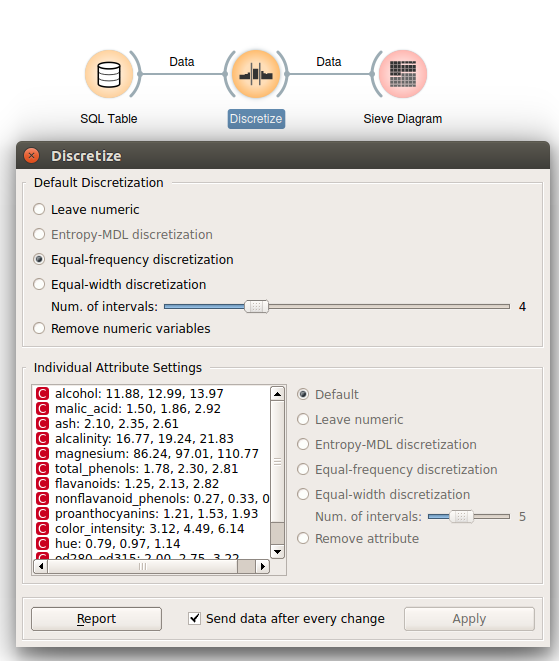Select the Discretize widget icon
The image size is (559, 661).
256,74
